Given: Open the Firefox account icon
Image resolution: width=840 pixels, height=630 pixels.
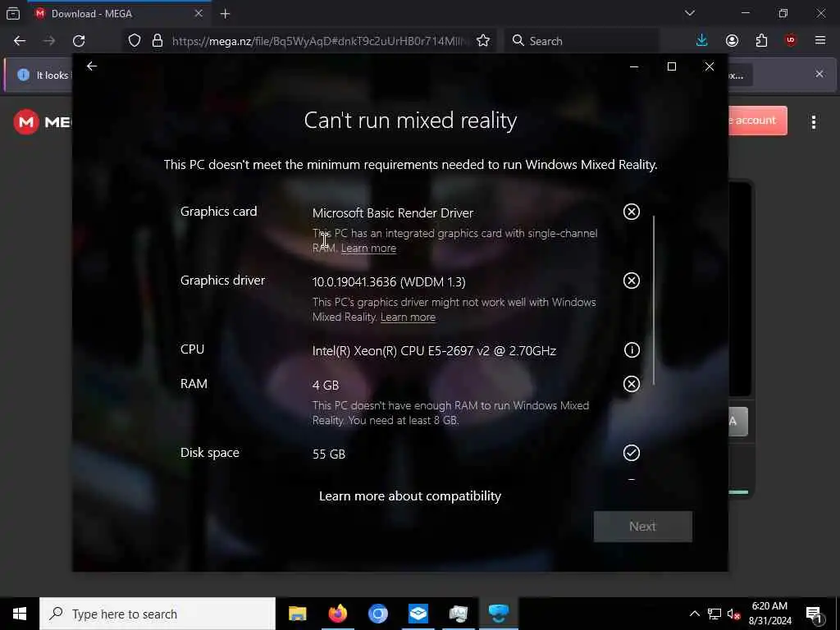Looking at the screenshot, I should [732, 41].
